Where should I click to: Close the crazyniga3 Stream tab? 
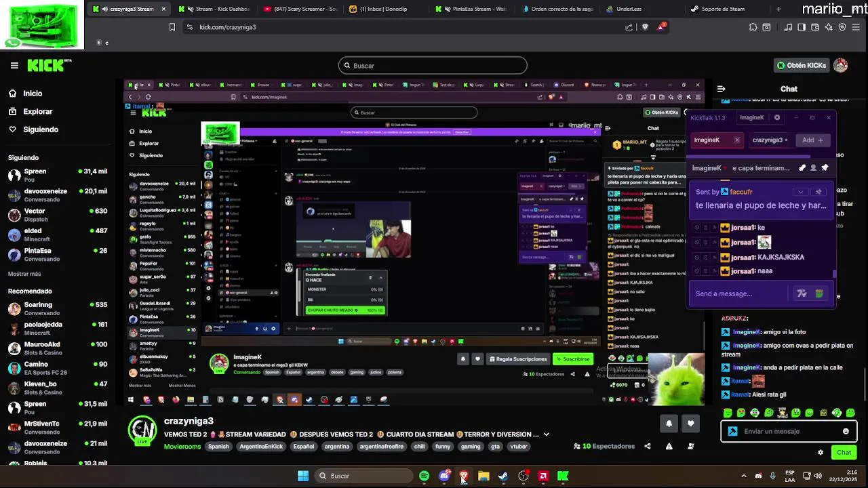163,9
